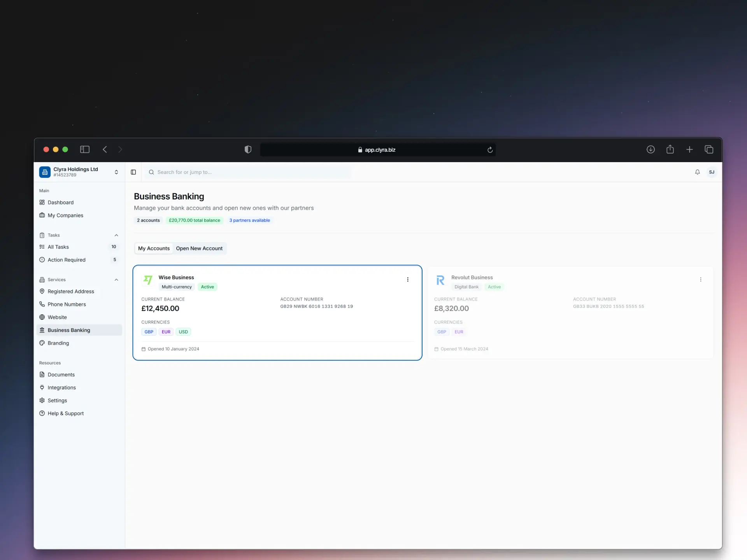Collapse the Services section chevron
This screenshot has height=560, width=747.
pos(116,280)
